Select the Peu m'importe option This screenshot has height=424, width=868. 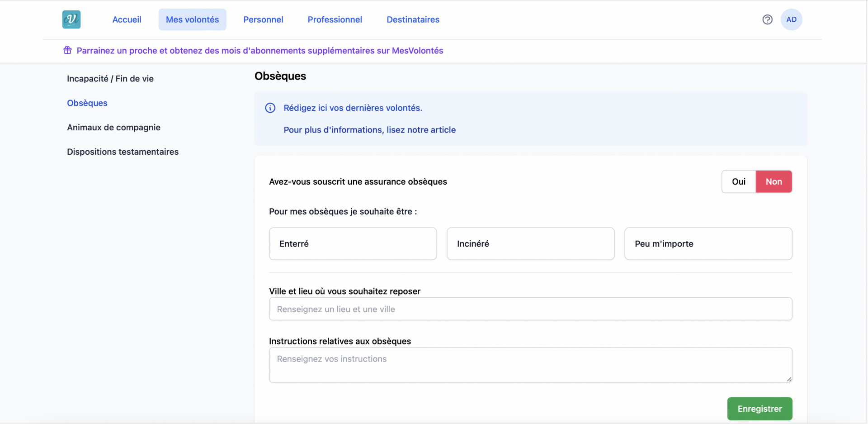tap(708, 243)
